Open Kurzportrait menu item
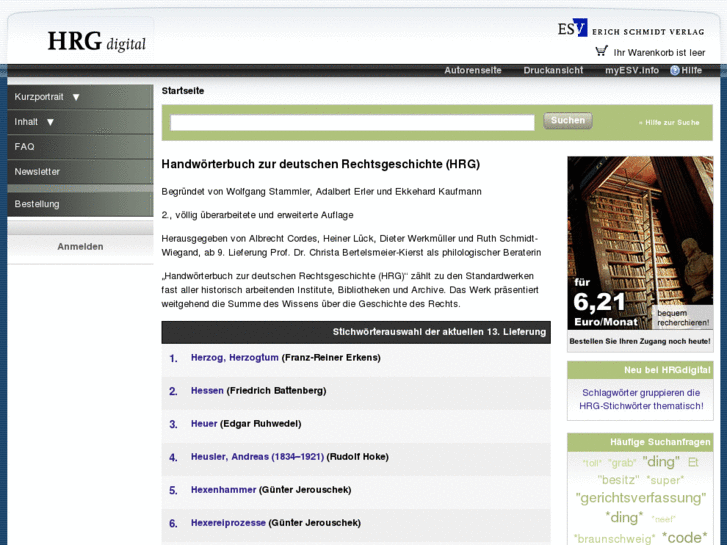This screenshot has width=727, height=545. pos(39,97)
